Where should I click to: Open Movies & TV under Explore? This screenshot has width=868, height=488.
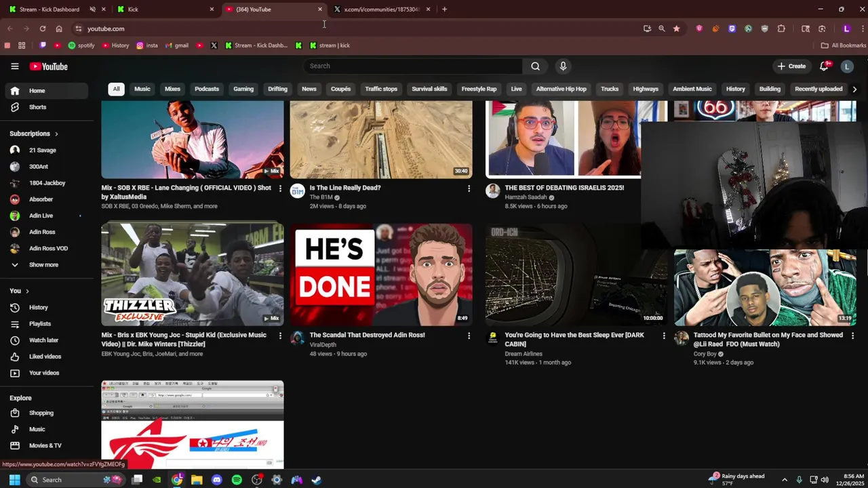click(47, 445)
